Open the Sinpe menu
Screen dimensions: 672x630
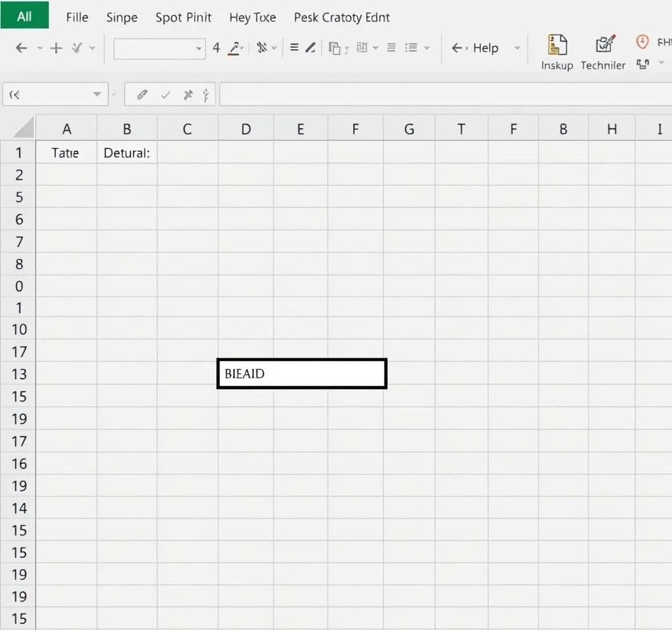tap(122, 18)
